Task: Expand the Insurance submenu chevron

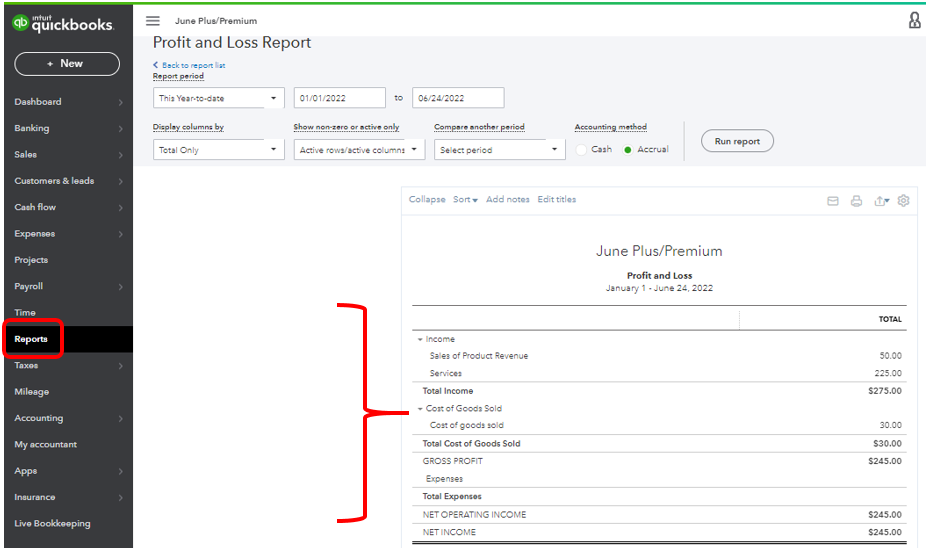Action: click(121, 497)
